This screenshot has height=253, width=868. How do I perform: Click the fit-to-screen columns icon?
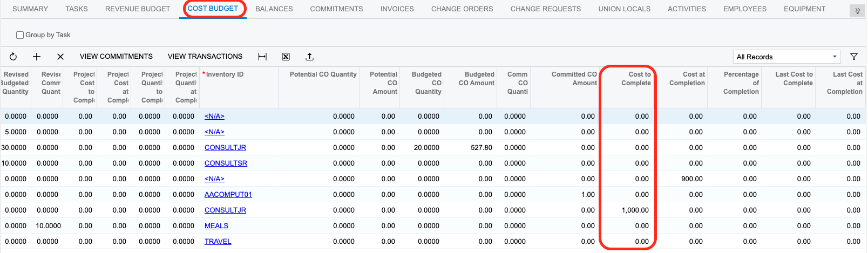click(x=262, y=57)
